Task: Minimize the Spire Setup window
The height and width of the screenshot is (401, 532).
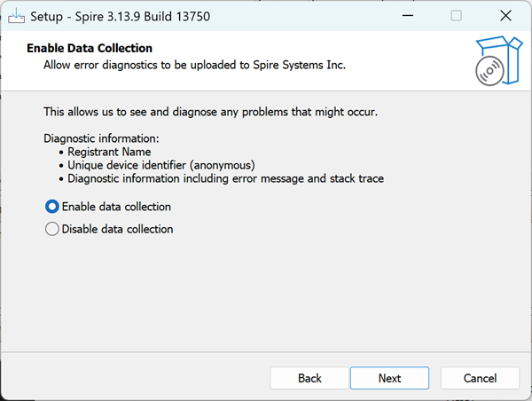Action: 408,16
